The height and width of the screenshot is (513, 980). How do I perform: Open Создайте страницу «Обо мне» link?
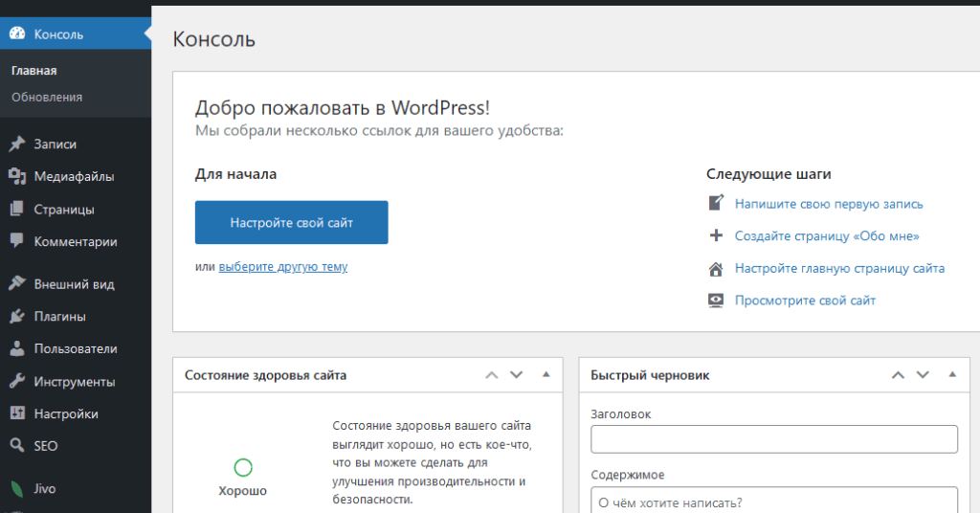[827, 236]
